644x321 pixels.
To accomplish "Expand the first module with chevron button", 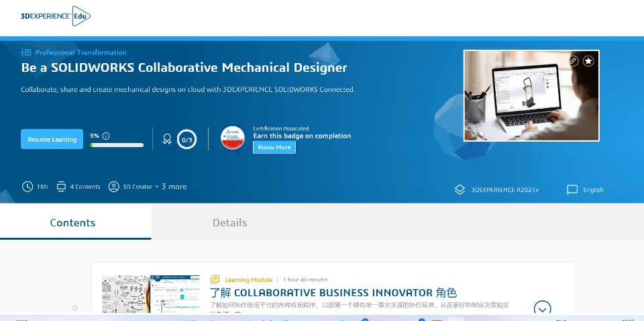I will click(x=542, y=308).
